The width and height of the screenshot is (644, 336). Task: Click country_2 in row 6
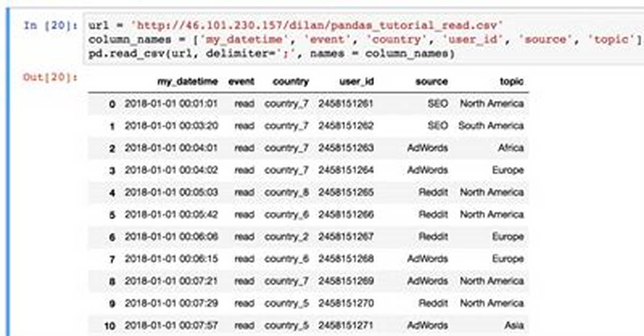(287, 237)
